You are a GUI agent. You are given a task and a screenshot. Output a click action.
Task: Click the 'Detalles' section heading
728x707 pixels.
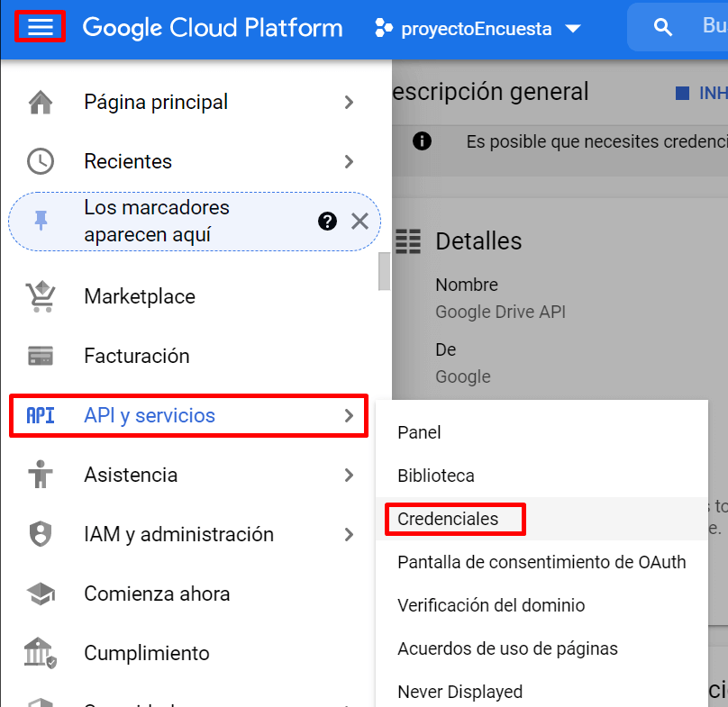[478, 241]
